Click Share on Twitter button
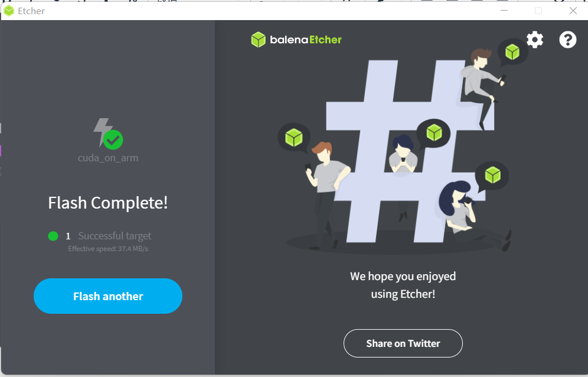 pyautogui.click(x=403, y=343)
